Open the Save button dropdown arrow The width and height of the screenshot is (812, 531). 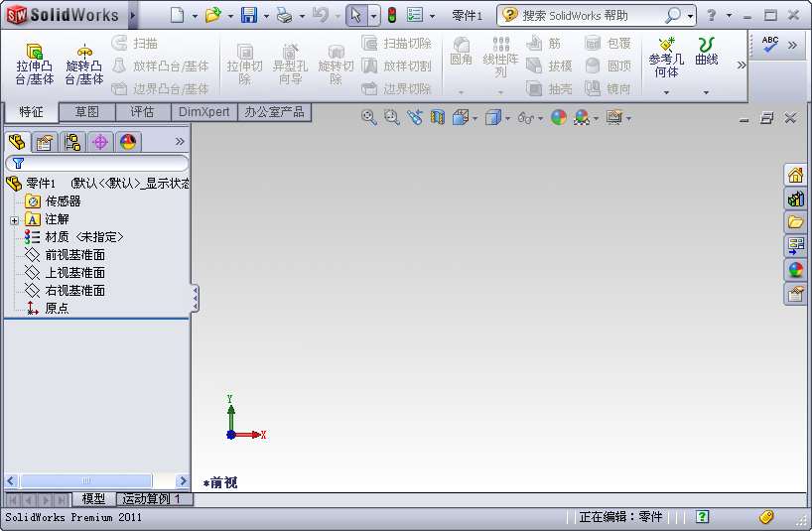(264, 16)
